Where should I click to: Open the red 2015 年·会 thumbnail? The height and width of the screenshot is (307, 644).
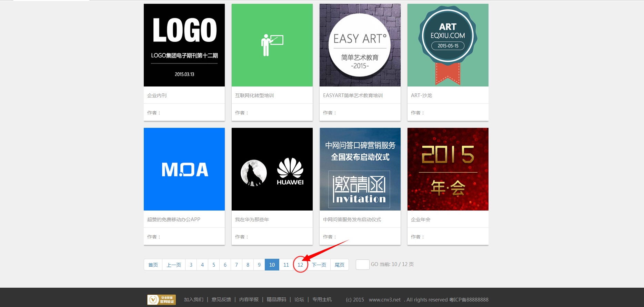coord(448,169)
